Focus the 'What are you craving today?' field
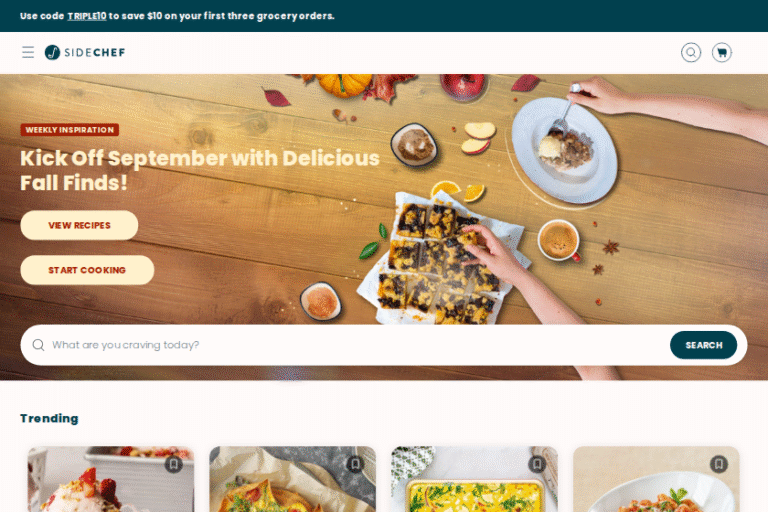Image resolution: width=768 pixels, height=512 pixels. click(x=358, y=345)
